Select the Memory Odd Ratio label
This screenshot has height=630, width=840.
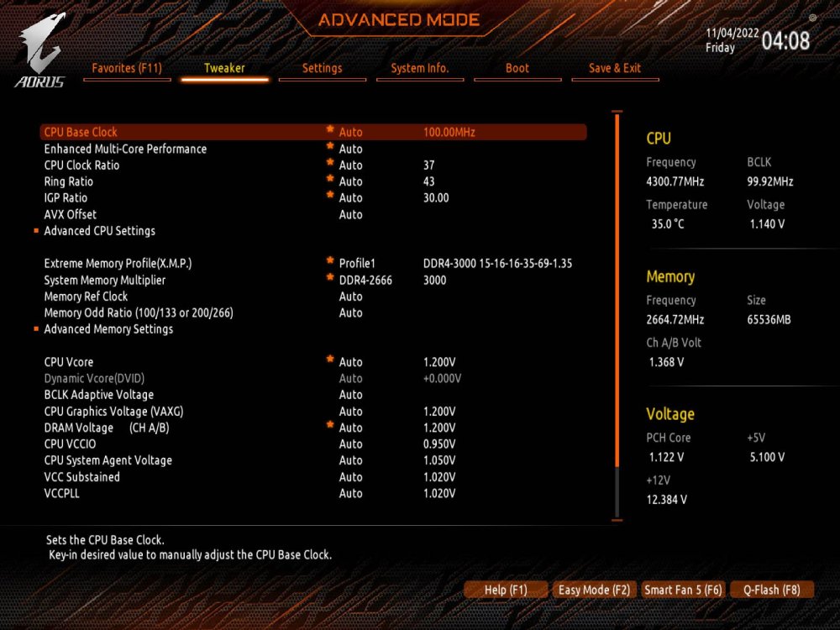pyautogui.click(x=139, y=312)
